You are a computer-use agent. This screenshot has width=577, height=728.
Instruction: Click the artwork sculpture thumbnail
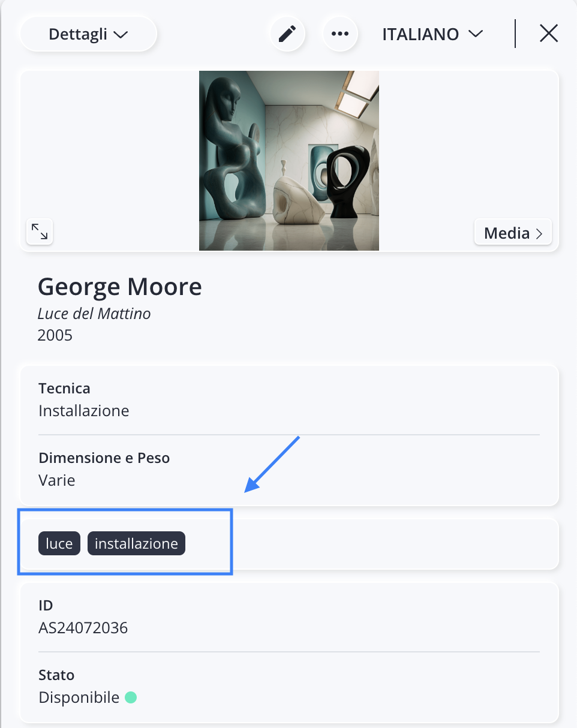click(x=289, y=161)
